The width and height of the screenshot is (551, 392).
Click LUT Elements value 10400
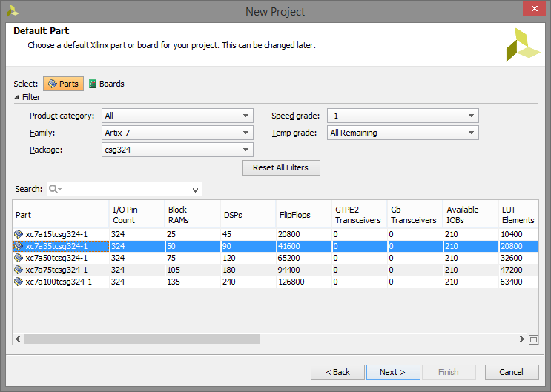pyautogui.click(x=512, y=234)
